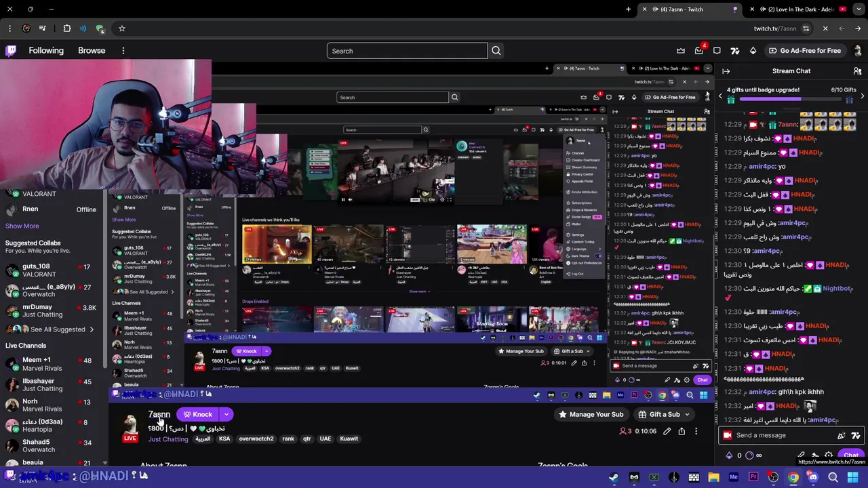Open the Twitch home logo
This screenshot has width=868, height=488.
click(11, 51)
